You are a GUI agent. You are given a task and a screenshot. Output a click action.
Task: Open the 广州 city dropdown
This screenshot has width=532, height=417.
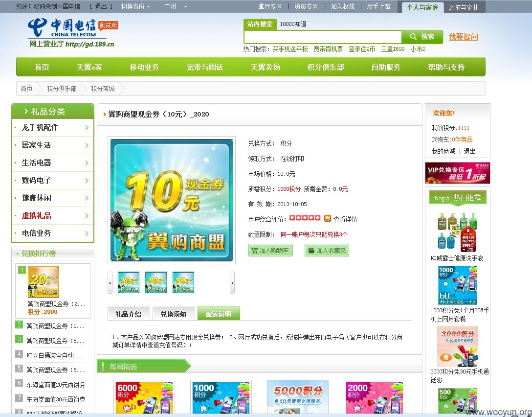(175, 6)
